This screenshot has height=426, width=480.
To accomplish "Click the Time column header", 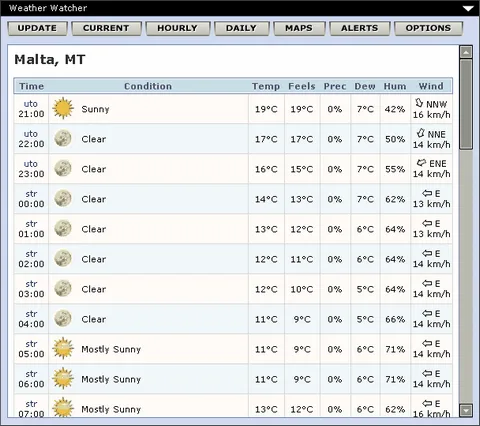I will [31, 86].
